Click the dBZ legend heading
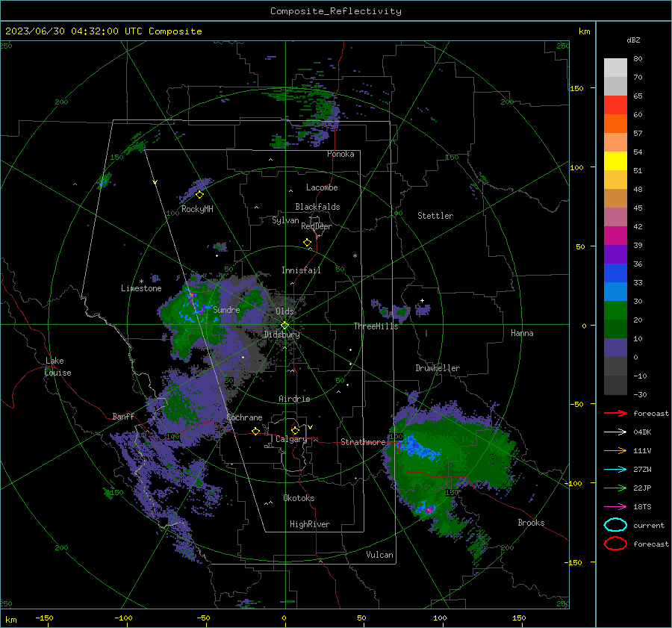This screenshot has width=672, height=628. tap(633, 40)
